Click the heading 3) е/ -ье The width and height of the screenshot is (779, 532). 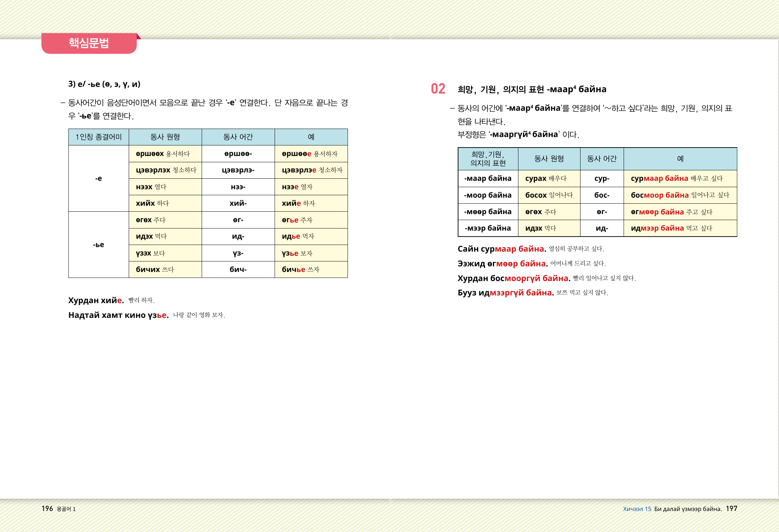point(104,84)
